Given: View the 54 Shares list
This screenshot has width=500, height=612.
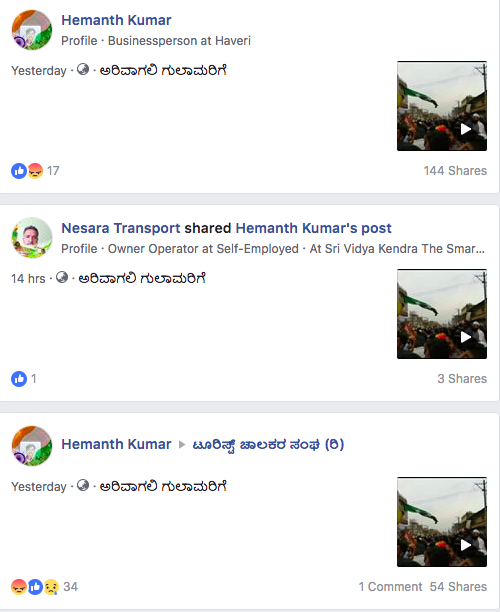Looking at the screenshot, I should pyautogui.click(x=458, y=587).
